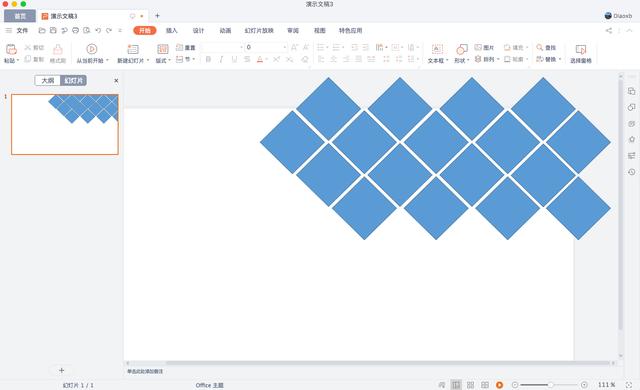640x390 pixels.
Task: Click the zoom out minus button
Action: (x=515, y=385)
